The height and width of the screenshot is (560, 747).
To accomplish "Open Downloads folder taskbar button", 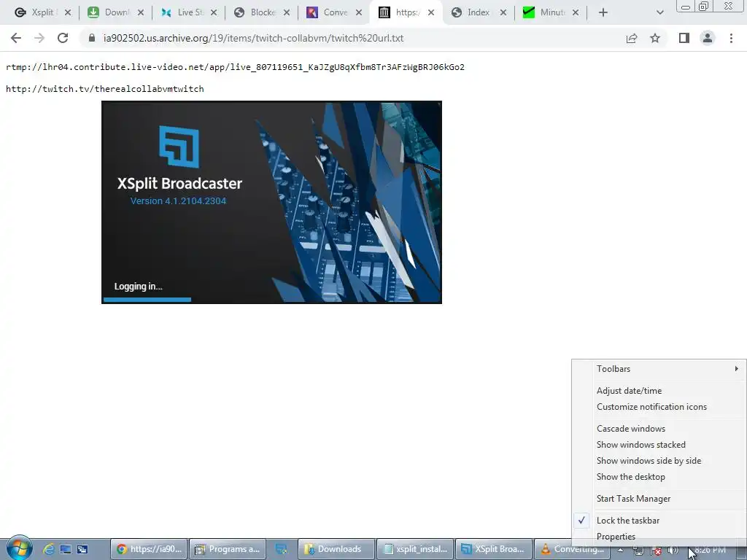I will (336, 549).
